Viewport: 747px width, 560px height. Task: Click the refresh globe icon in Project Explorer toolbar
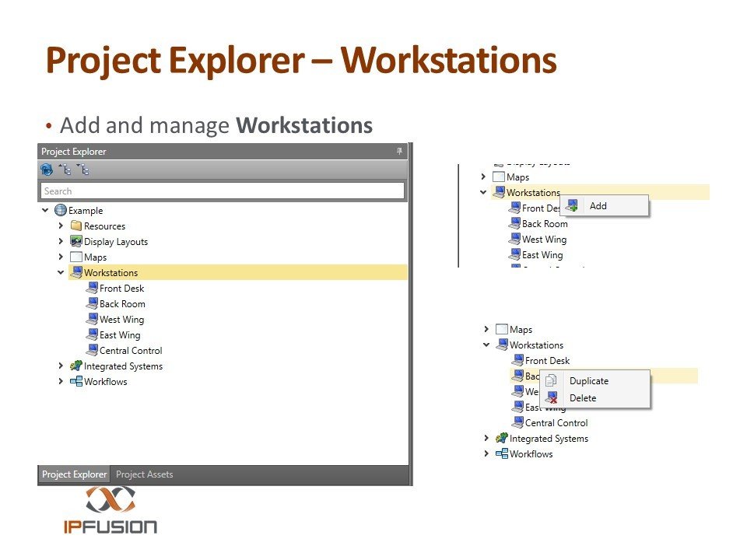47,170
